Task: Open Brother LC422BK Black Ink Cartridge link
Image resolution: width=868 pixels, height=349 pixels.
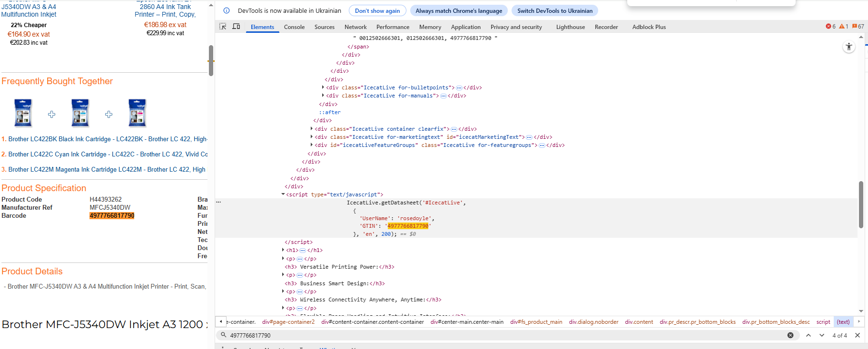Action: [x=108, y=139]
